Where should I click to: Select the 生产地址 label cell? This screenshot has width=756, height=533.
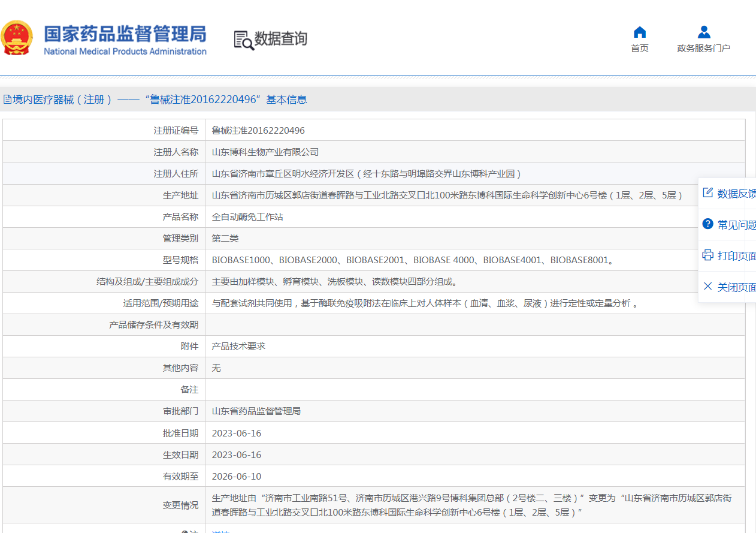(x=104, y=195)
